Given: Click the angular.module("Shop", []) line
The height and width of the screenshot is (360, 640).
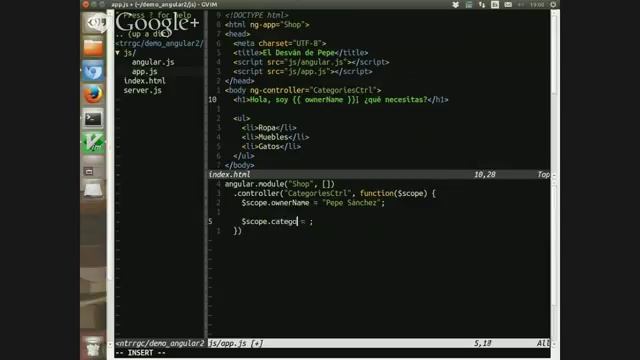Looking at the screenshot, I should pos(280,184).
